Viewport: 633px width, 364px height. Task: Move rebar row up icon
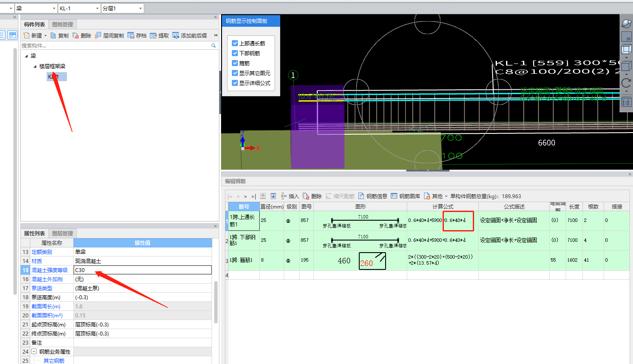[263, 196]
